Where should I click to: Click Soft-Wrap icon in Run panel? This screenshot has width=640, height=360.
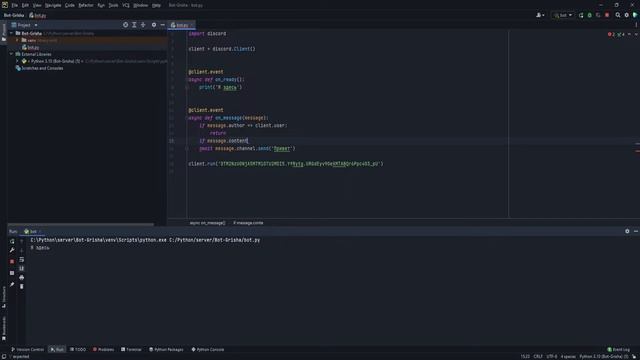click(22, 259)
